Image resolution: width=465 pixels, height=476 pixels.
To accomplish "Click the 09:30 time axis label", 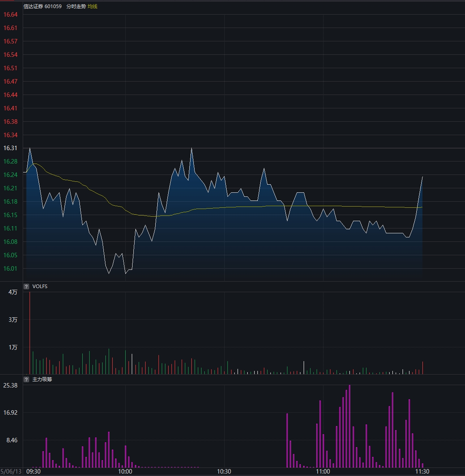I will [x=33, y=472].
